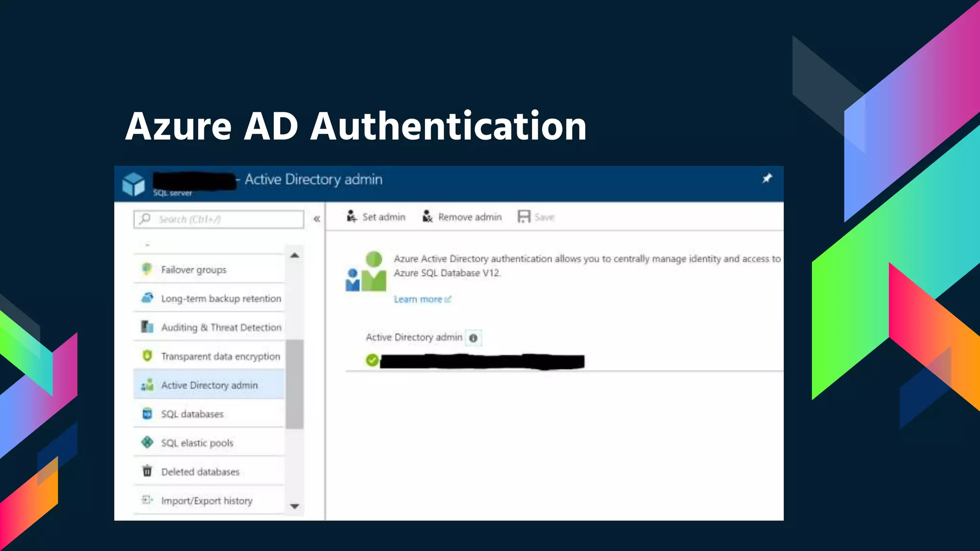980x551 pixels.
Task: Click the Azure Active Directory description text
Action: (x=587, y=266)
